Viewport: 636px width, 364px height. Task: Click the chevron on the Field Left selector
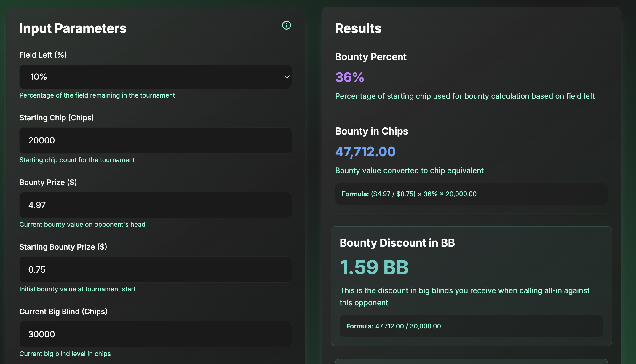286,77
